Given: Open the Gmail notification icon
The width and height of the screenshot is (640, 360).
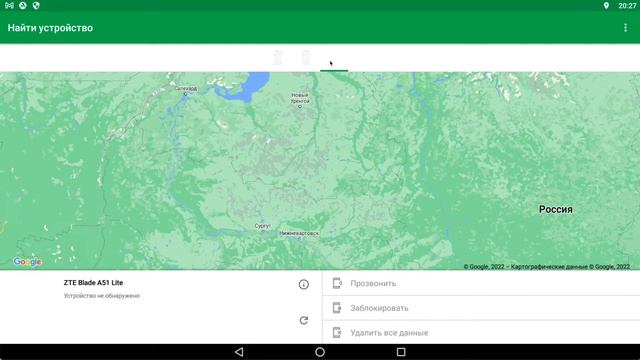Looking at the screenshot, I should pos(9,5).
